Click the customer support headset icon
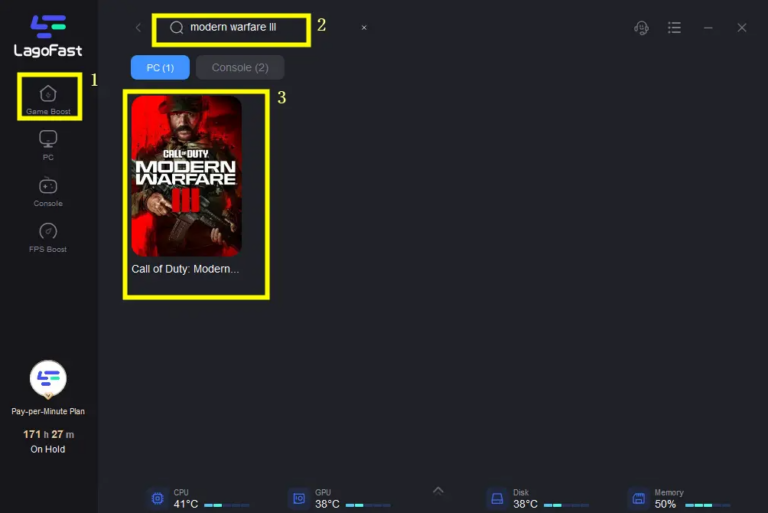Screen dimensions: 768x513 pos(642,28)
